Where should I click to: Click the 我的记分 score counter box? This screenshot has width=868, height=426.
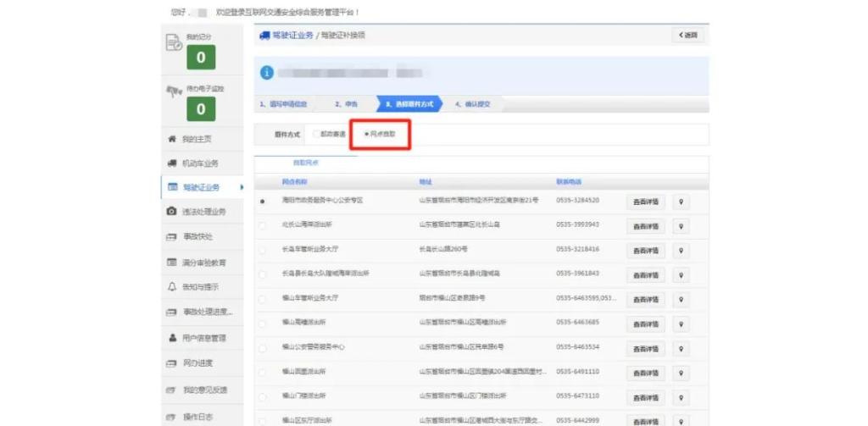click(x=201, y=58)
